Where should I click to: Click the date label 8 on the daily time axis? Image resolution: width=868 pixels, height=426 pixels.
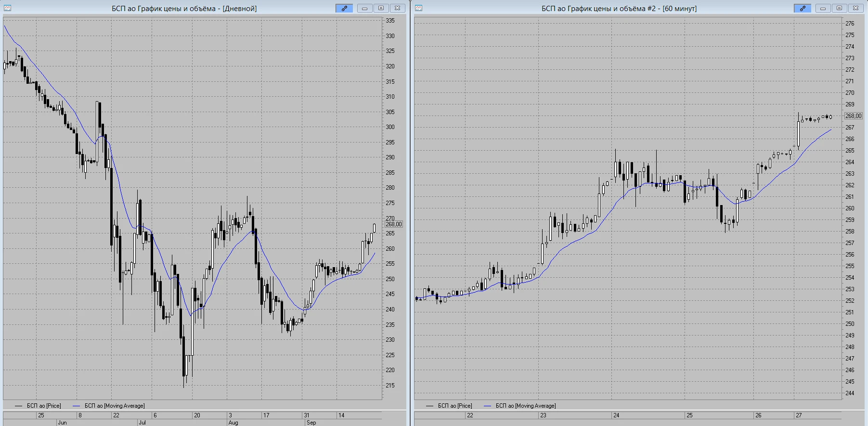point(80,415)
